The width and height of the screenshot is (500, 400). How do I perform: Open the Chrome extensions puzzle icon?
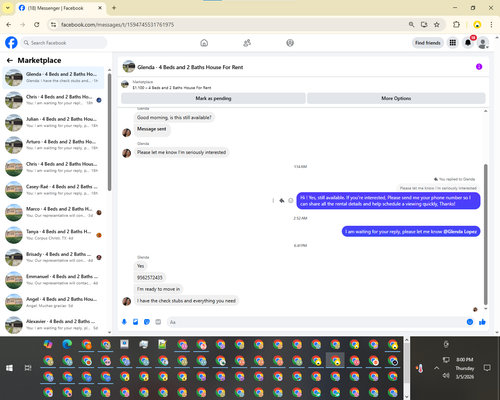[456, 25]
